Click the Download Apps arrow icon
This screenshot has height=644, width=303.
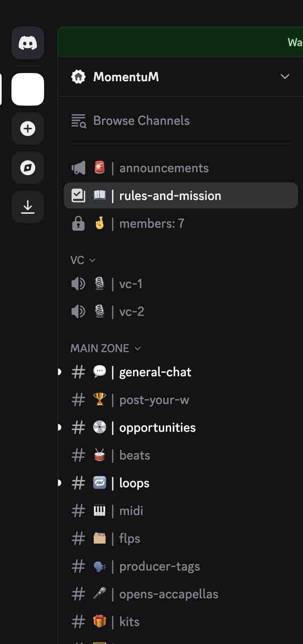(x=28, y=207)
